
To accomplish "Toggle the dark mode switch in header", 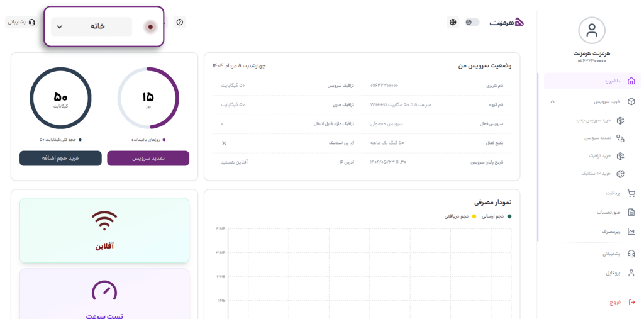I will pyautogui.click(x=472, y=22).
